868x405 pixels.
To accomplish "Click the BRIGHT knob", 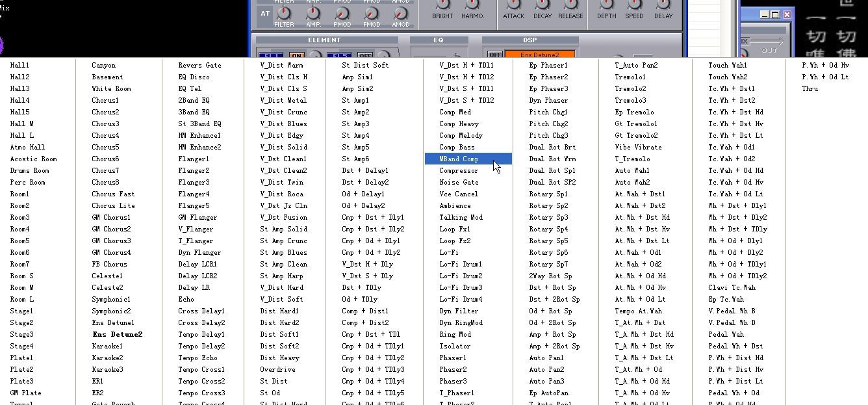I will coord(442,4).
